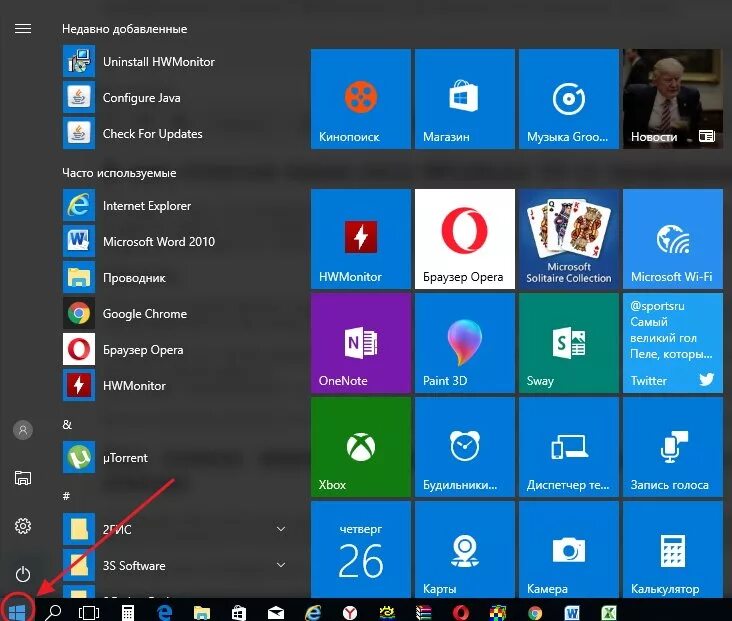Open the Microsoft Wi-Fi tile
Viewport: 732px width, 621px height.
click(x=673, y=239)
